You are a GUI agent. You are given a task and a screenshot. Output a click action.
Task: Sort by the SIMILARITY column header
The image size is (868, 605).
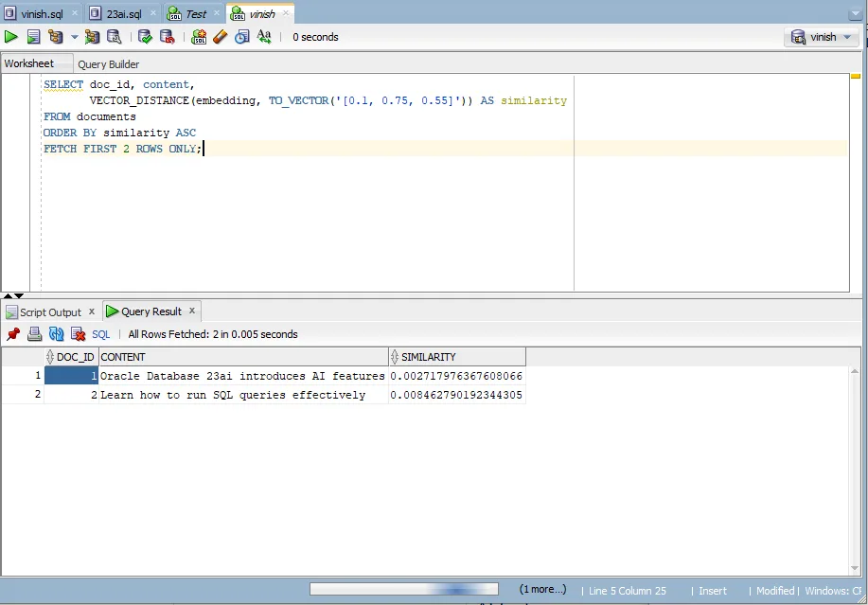[457, 357]
